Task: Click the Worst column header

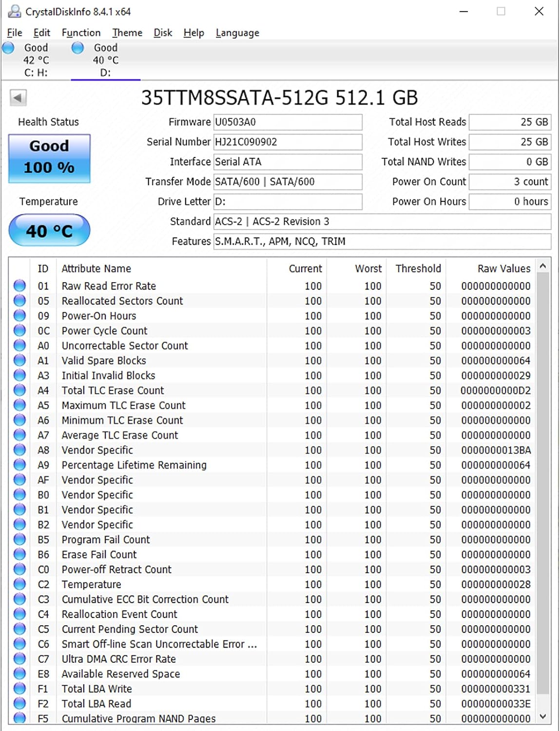Action: [357, 269]
